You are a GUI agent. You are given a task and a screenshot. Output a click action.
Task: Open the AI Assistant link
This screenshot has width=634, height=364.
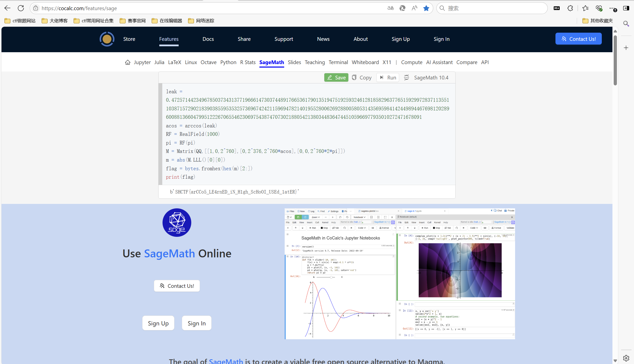coord(439,62)
